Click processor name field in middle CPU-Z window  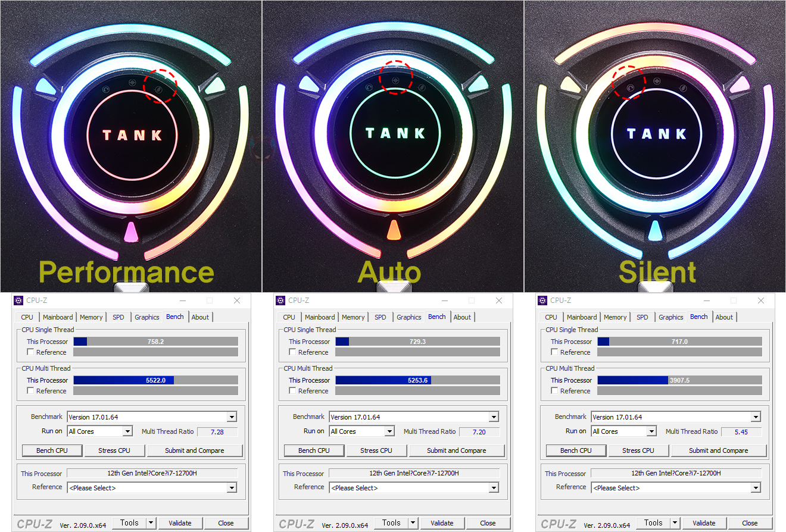(414, 474)
